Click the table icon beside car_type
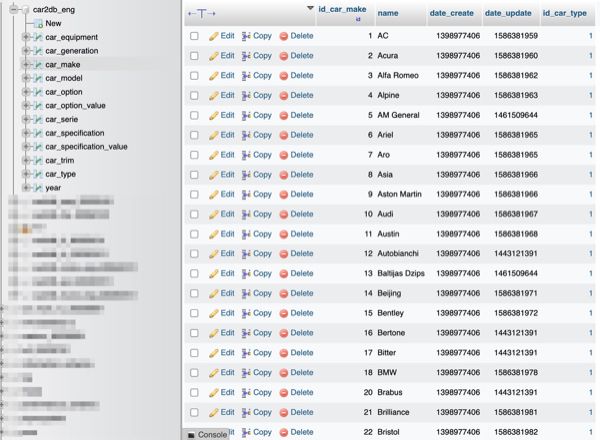Viewport: 600px width, 440px height. pyautogui.click(x=38, y=174)
